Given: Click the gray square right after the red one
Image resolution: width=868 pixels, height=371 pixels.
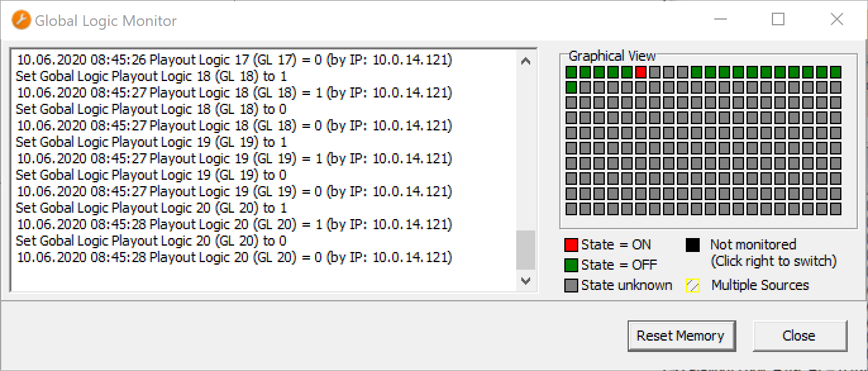Looking at the screenshot, I should [x=654, y=72].
